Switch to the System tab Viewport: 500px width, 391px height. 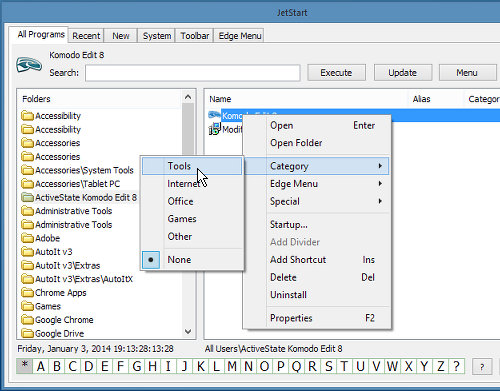pyautogui.click(x=157, y=36)
